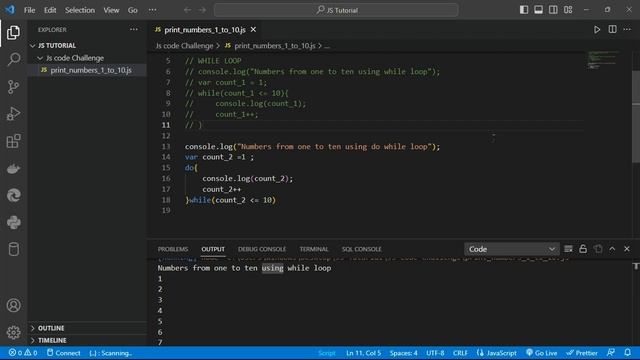The height and width of the screenshot is (360, 640).
Task: Open the Microsoft Edge Tools view
Action: tap(13, 196)
